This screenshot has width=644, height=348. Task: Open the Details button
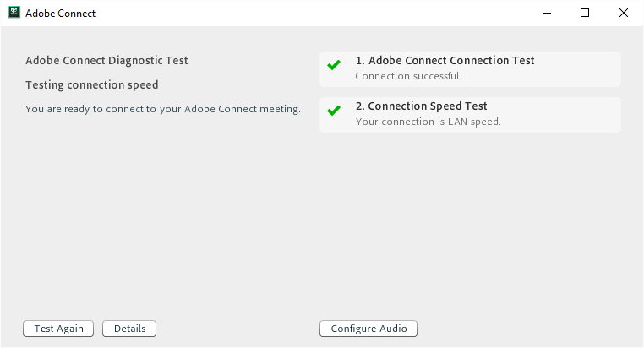tap(129, 329)
